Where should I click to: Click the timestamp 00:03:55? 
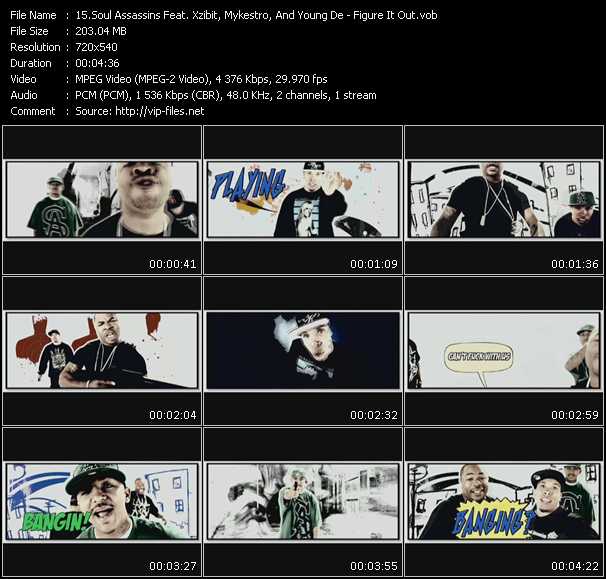point(374,566)
